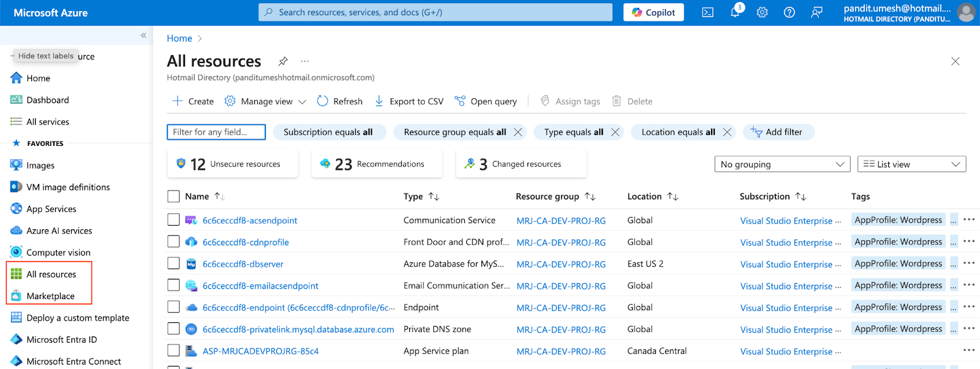Remove the Location equals all filter
980x369 pixels.
tap(727, 132)
